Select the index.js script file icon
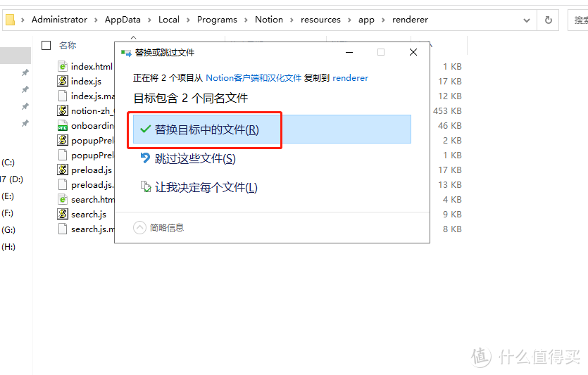588x375 pixels. [x=63, y=81]
